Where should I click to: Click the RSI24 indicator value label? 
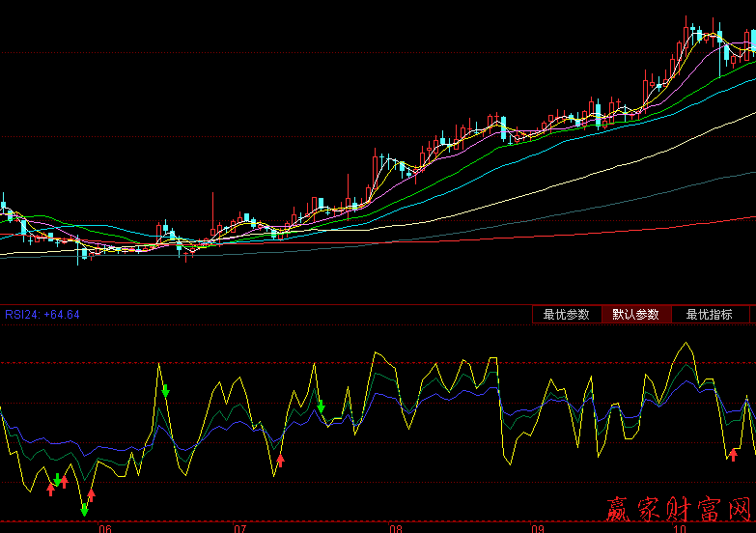(42, 315)
